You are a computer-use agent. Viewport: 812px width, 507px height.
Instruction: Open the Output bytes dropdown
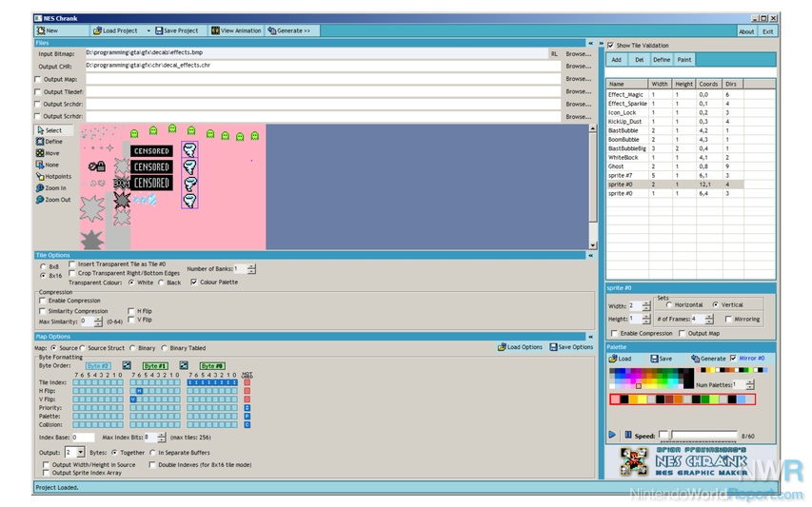point(80,453)
